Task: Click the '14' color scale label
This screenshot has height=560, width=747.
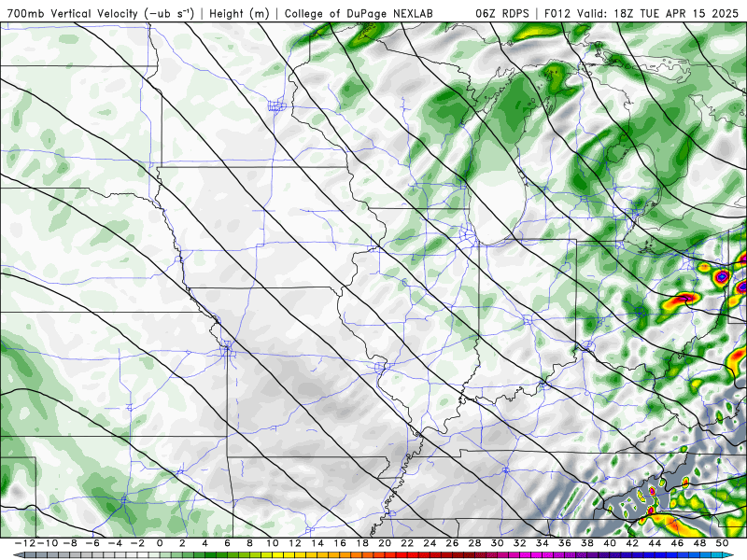Action: (x=317, y=543)
